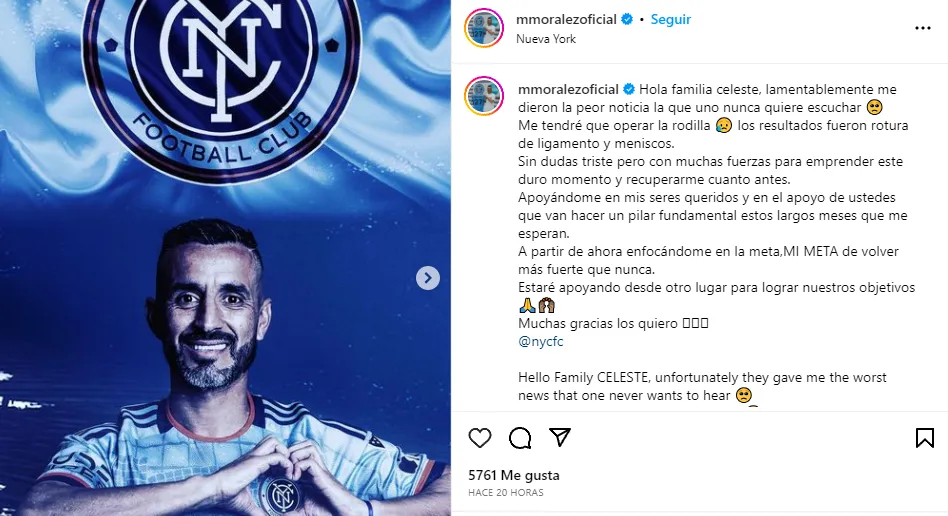Viewport: 948px width, 516px height.
Task: Click the Seguir follow button
Action: [670, 19]
